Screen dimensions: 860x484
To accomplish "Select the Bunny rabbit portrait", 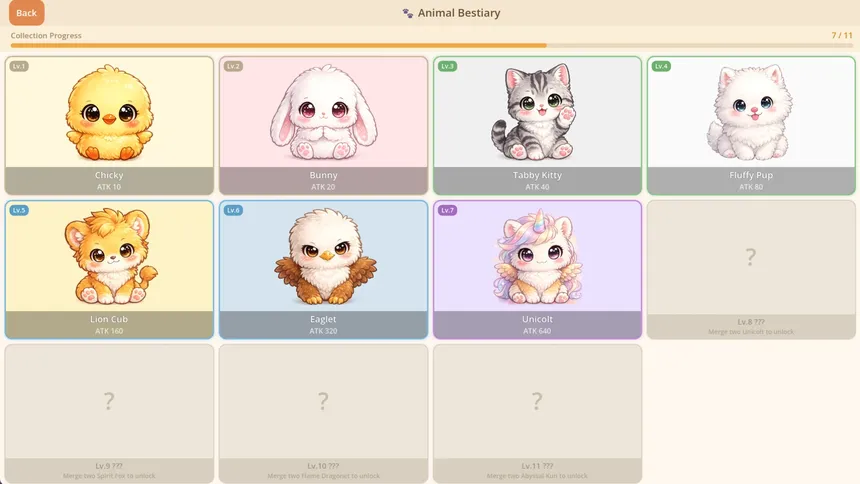I will [x=323, y=112].
